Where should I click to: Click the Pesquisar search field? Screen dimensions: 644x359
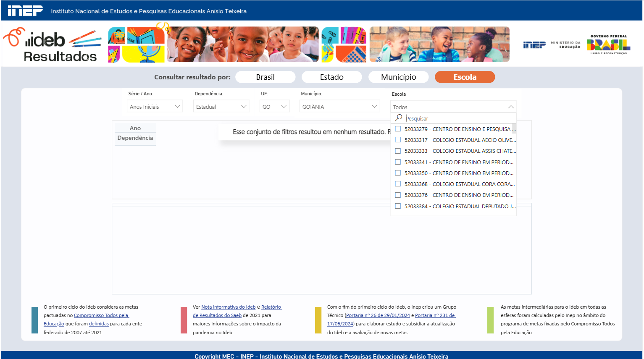tap(458, 118)
